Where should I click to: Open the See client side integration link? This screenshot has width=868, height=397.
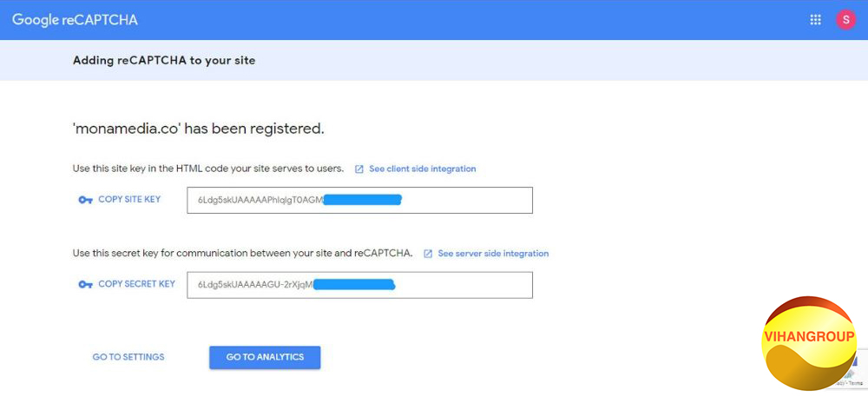tap(422, 169)
